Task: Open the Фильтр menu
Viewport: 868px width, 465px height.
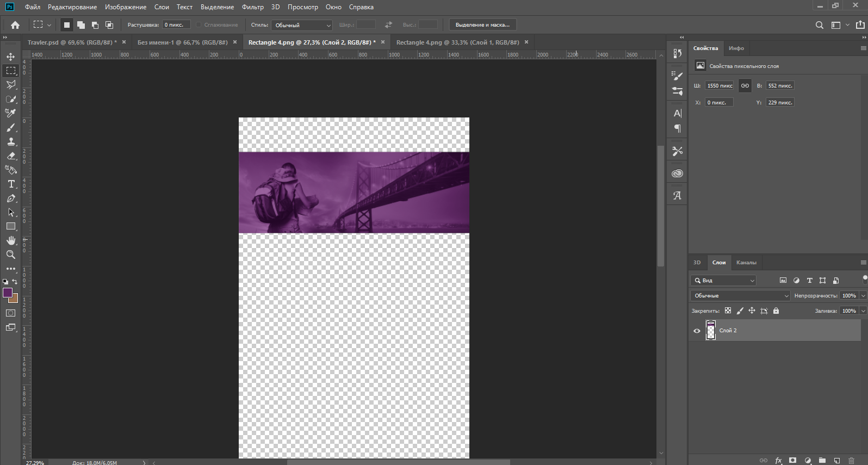Action: pos(253,7)
